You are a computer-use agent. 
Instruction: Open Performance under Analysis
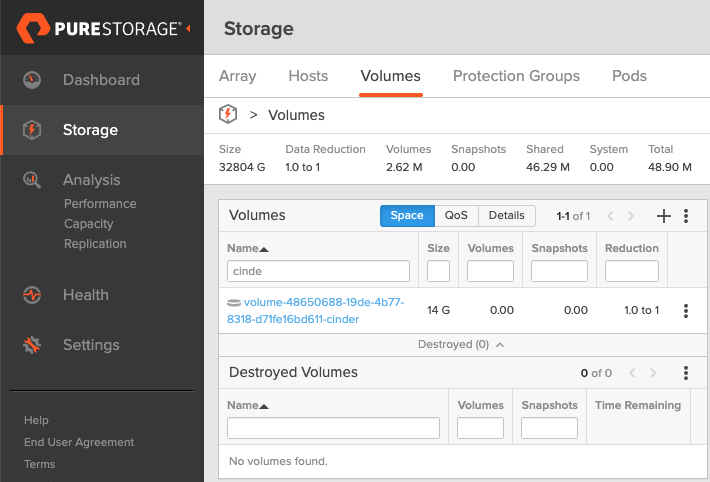100,204
